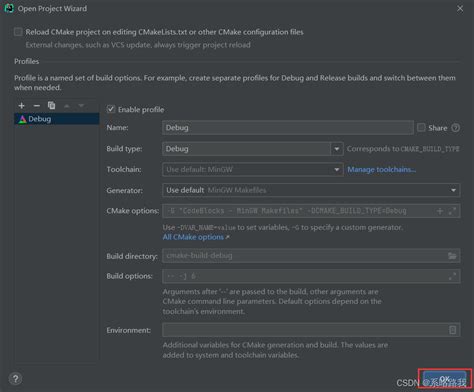Add a new CMake profile with plus icon
This screenshot has height=392, width=474.
click(x=22, y=106)
